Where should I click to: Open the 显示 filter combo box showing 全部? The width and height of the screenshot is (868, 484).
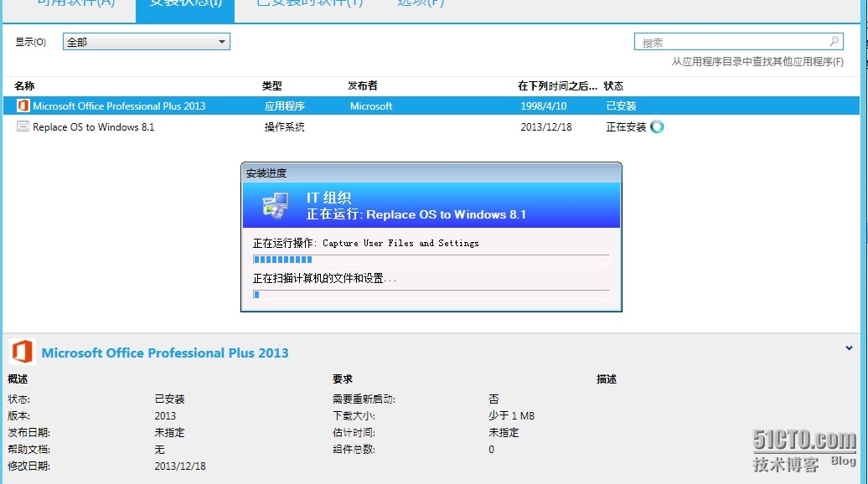pyautogui.click(x=146, y=42)
